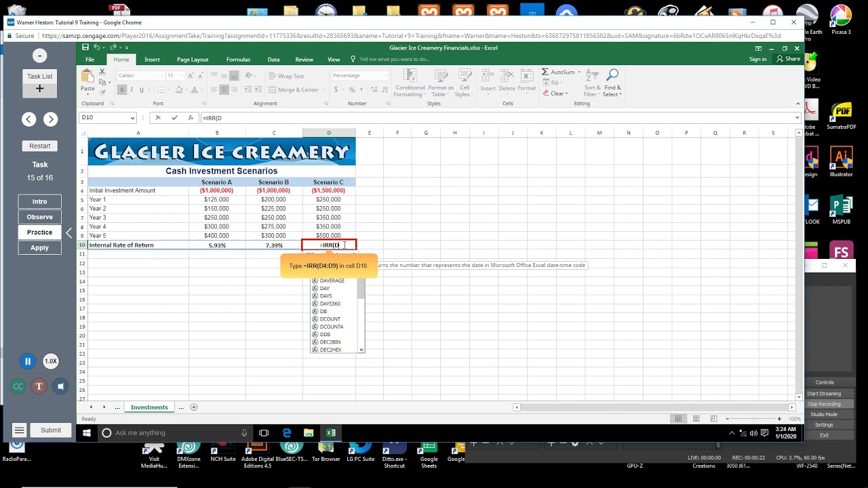Open Format as Table gallery
The height and width of the screenshot is (488, 868).
click(441, 83)
